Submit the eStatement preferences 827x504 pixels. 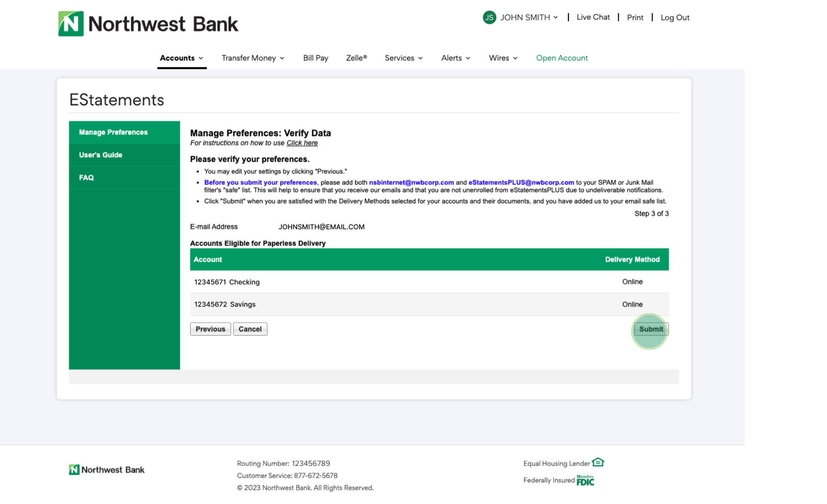pyautogui.click(x=651, y=329)
